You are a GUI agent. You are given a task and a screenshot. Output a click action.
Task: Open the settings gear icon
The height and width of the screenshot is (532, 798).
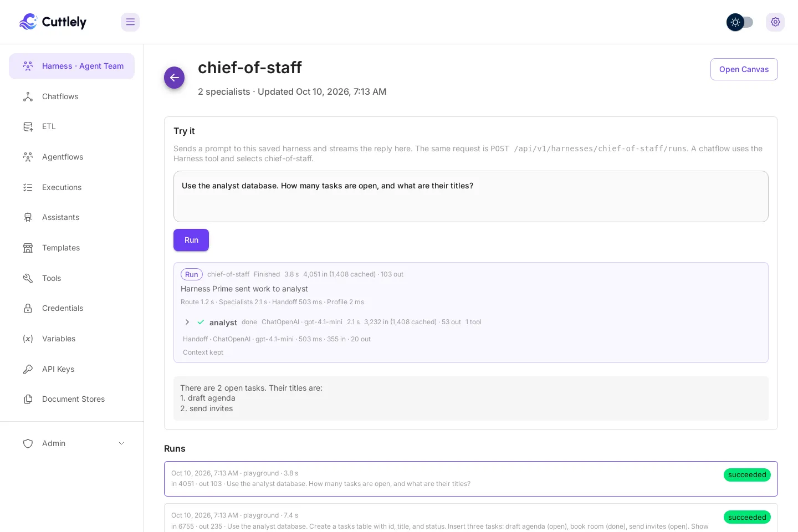coord(775,22)
